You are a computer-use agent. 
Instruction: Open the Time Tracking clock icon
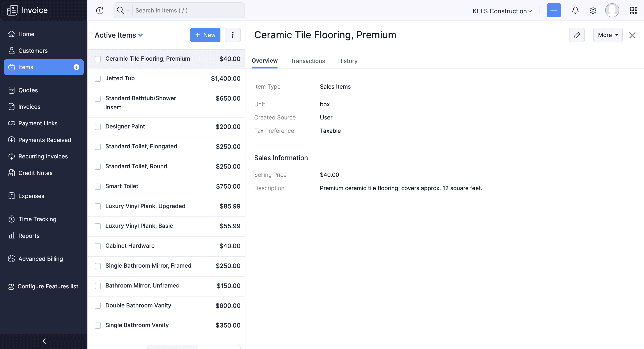coord(11,219)
